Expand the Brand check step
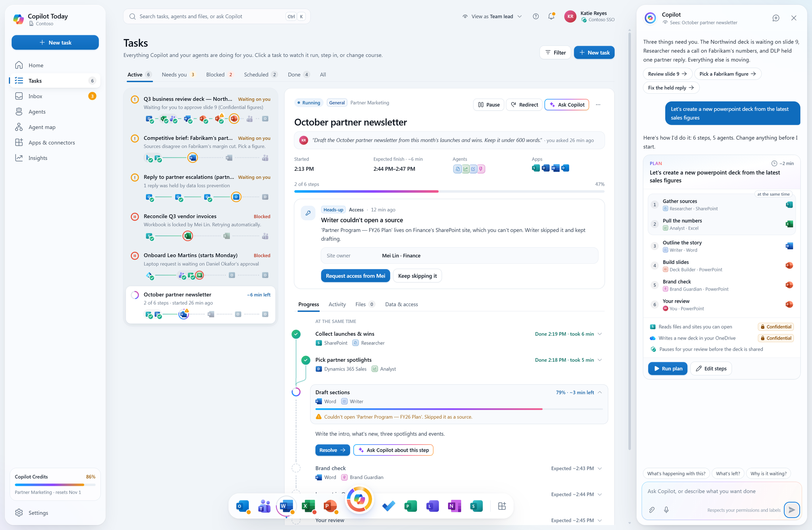812x530 pixels. pos(600,468)
